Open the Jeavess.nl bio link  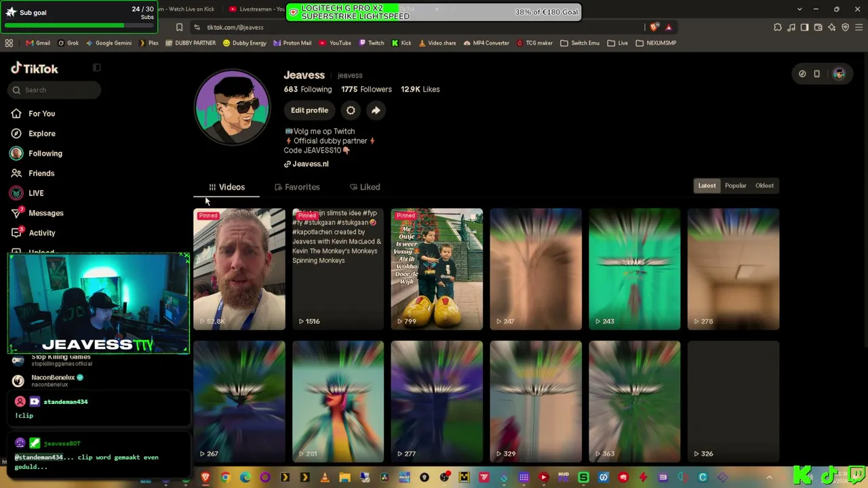pyautogui.click(x=306, y=164)
